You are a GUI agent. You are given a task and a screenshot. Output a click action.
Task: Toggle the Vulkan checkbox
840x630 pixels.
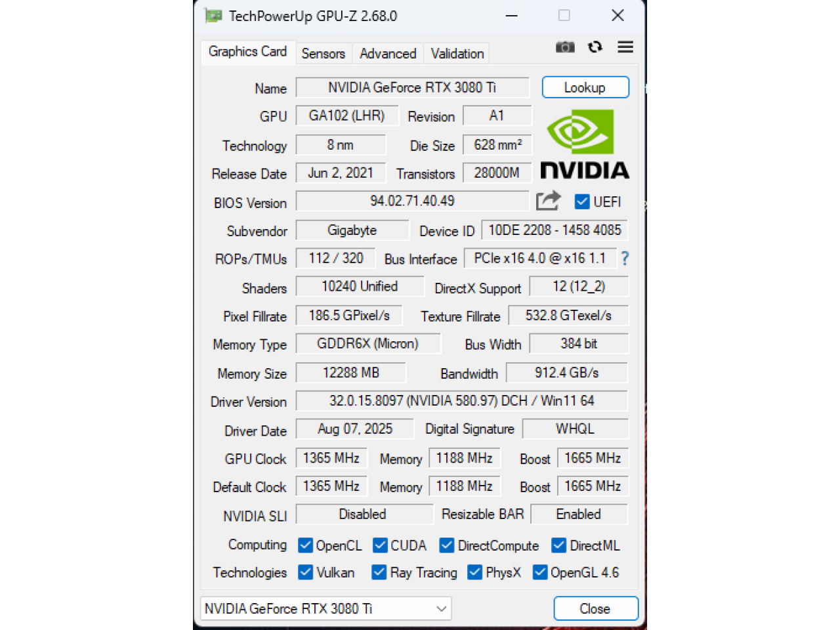tap(305, 572)
